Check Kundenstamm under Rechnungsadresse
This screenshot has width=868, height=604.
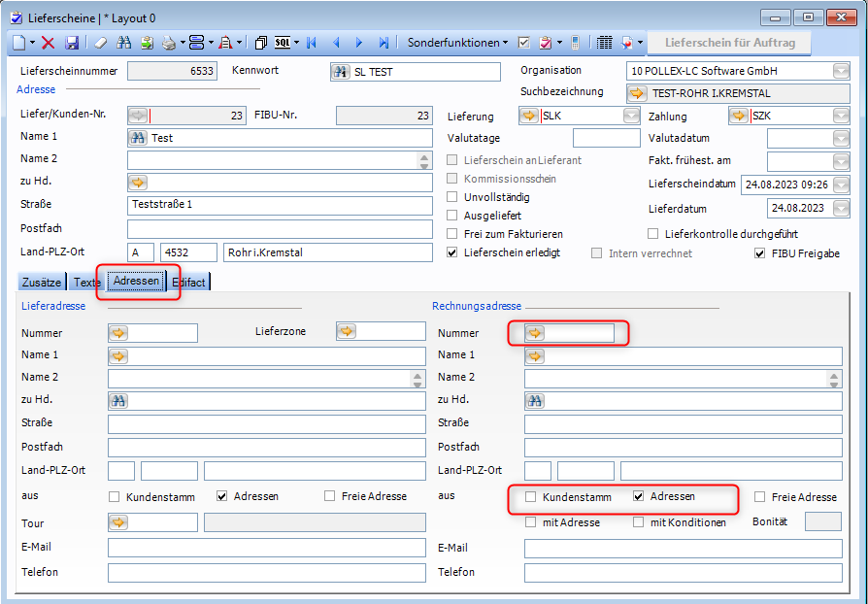click(531, 497)
